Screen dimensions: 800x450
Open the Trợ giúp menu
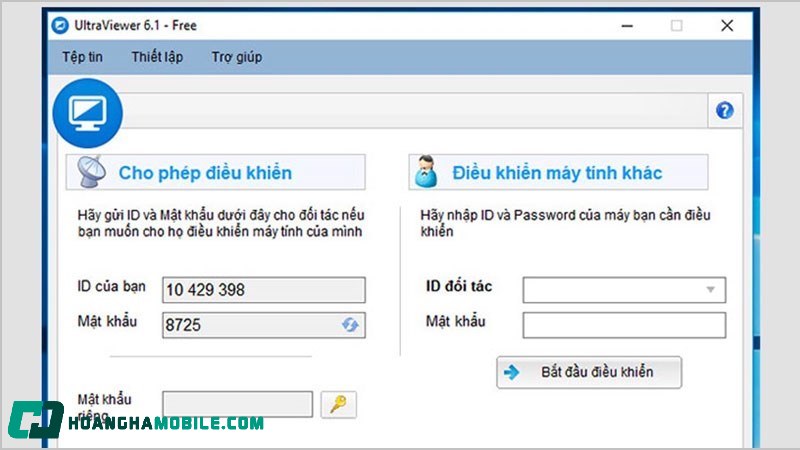pyautogui.click(x=237, y=57)
